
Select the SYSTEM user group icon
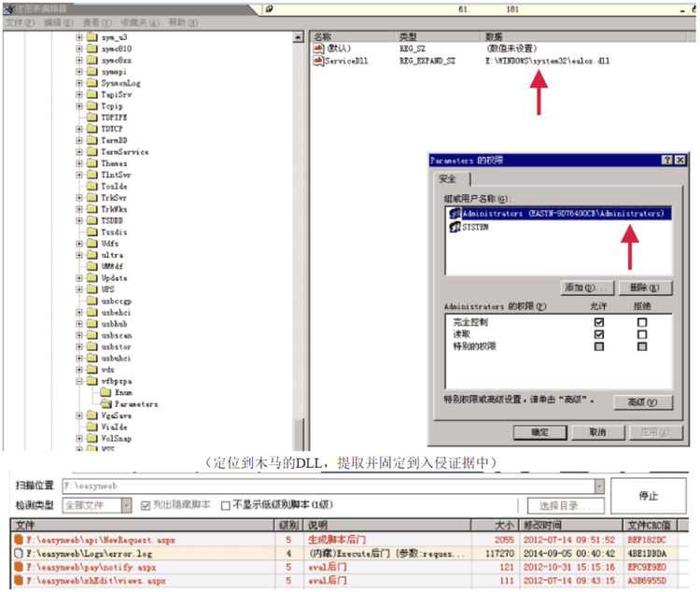(x=455, y=228)
